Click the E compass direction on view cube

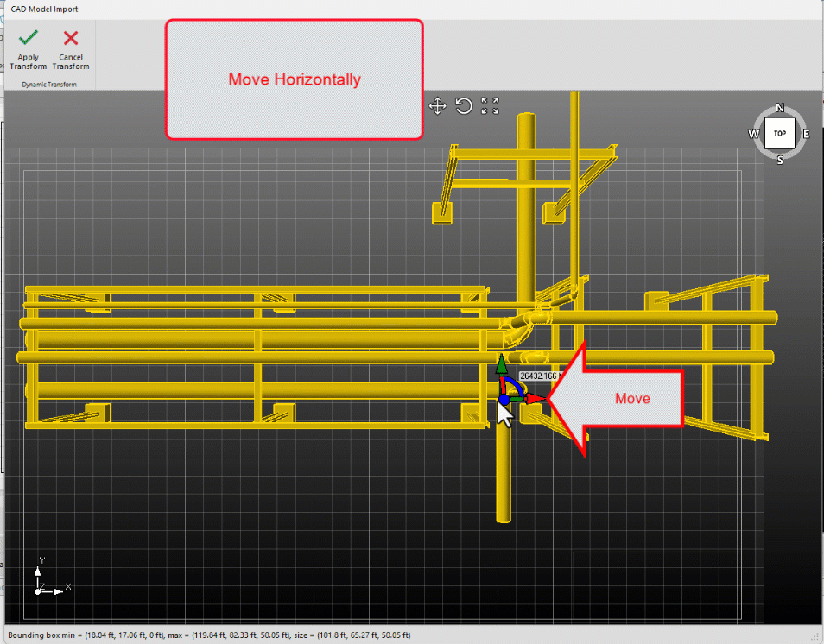click(x=806, y=134)
